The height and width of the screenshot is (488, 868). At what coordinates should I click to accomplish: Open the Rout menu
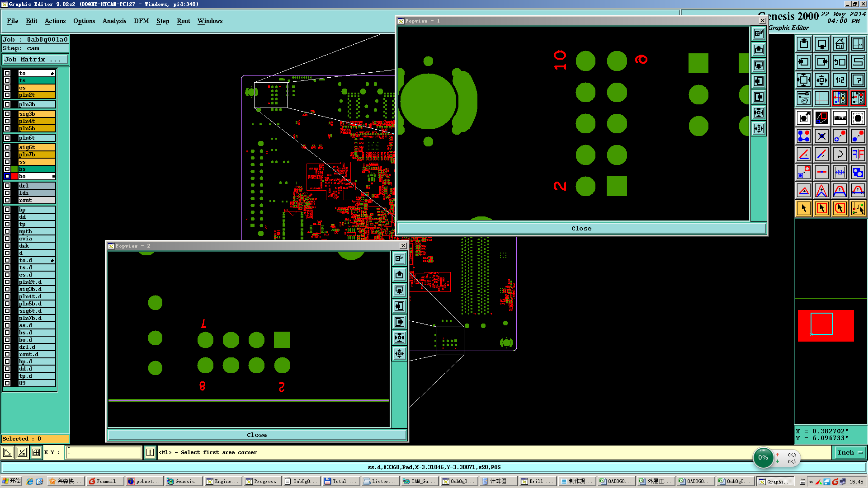(x=184, y=21)
